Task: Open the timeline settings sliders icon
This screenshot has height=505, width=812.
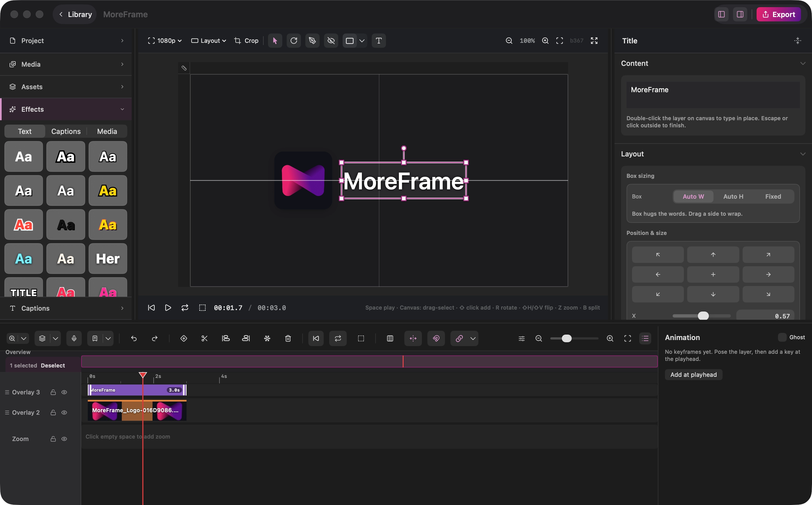Action: click(x=522, y=338)
